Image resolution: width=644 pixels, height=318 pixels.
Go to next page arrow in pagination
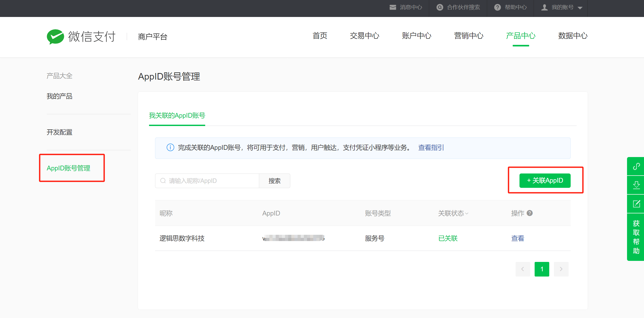click(x=561, y=269)
